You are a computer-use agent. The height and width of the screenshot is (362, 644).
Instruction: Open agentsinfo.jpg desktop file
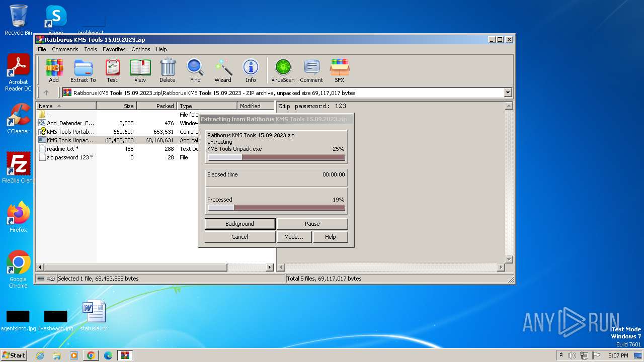[18, 321]
